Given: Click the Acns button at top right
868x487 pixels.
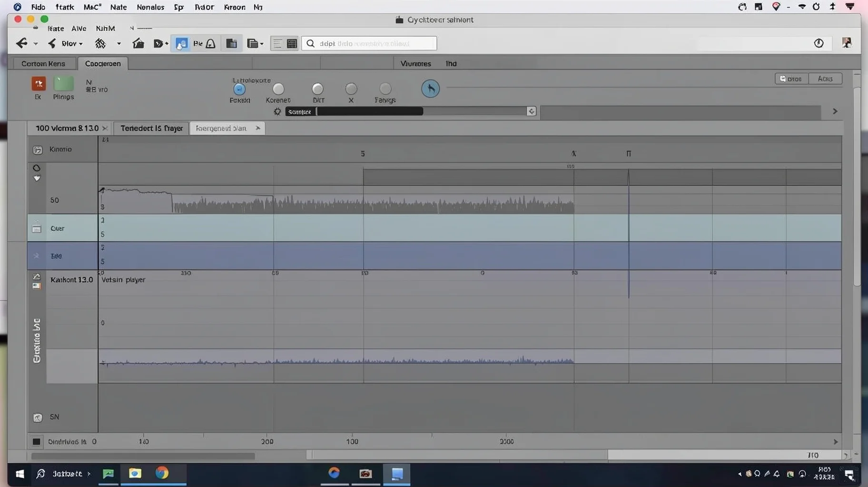Looking at the screenshot, I should point(825,79).
